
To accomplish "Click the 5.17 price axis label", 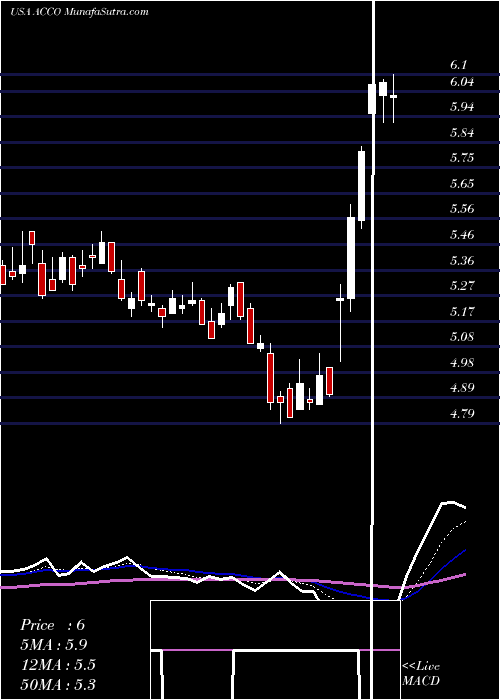I will (462, 311).
